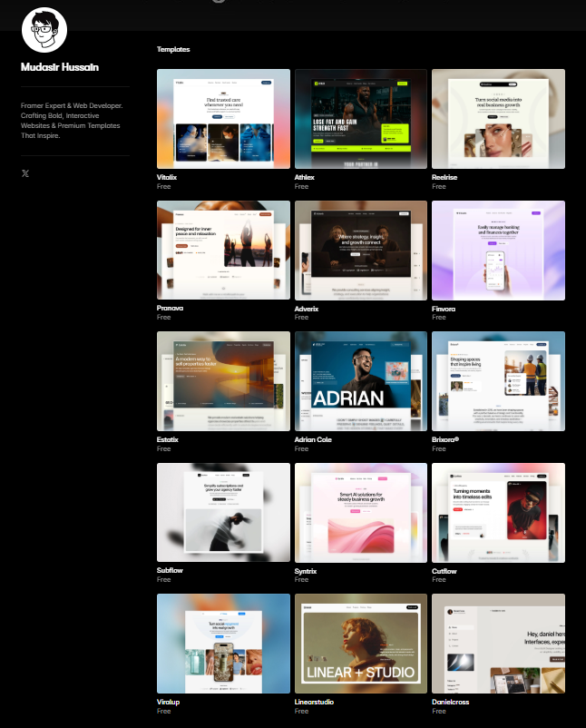Click the Cutflow title link
The height and width of the screenshot is (728, 586).
444,571
